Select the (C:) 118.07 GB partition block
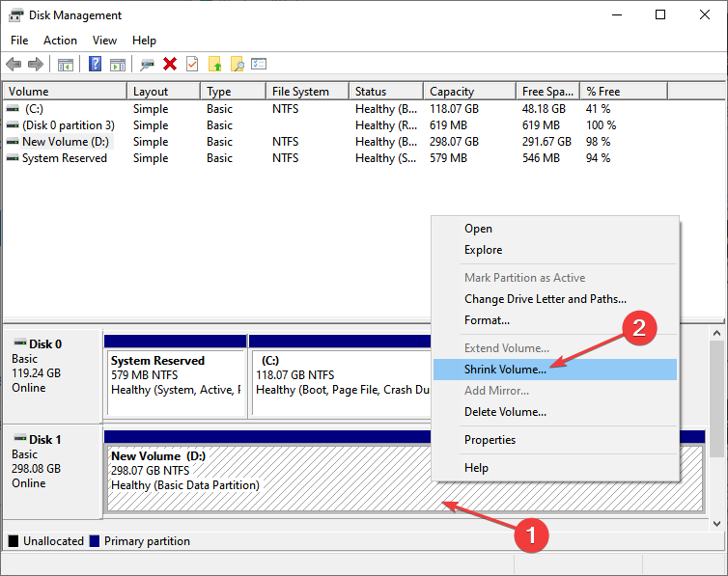This screenshot has height=576, width=728. pos(340,376)
